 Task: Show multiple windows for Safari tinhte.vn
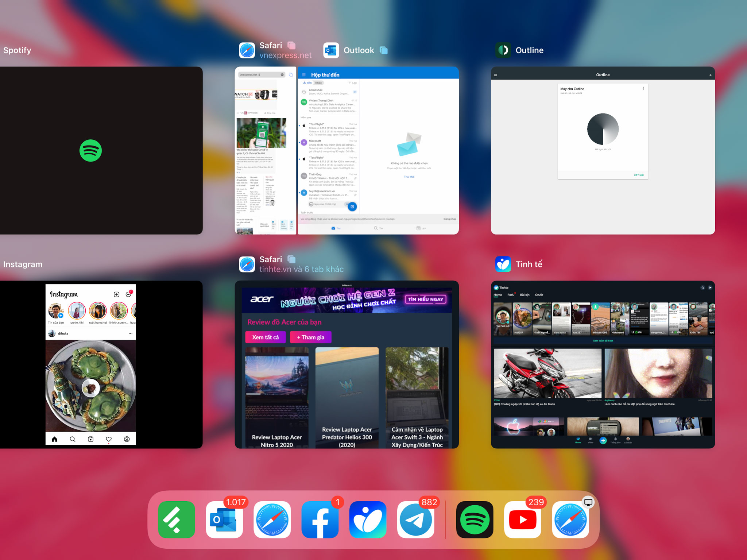click(x=291, y=259)
